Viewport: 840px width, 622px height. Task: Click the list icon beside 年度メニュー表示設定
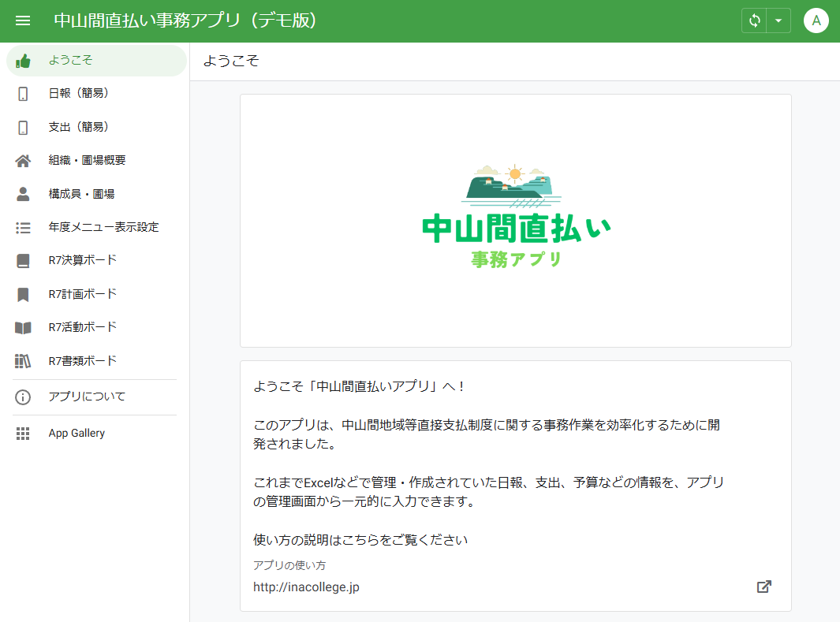23,228
